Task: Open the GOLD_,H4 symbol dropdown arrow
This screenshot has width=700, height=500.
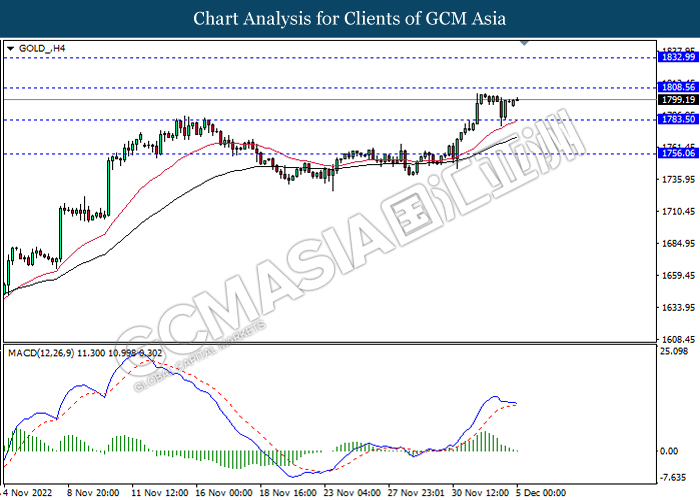Action: [11, 49]
